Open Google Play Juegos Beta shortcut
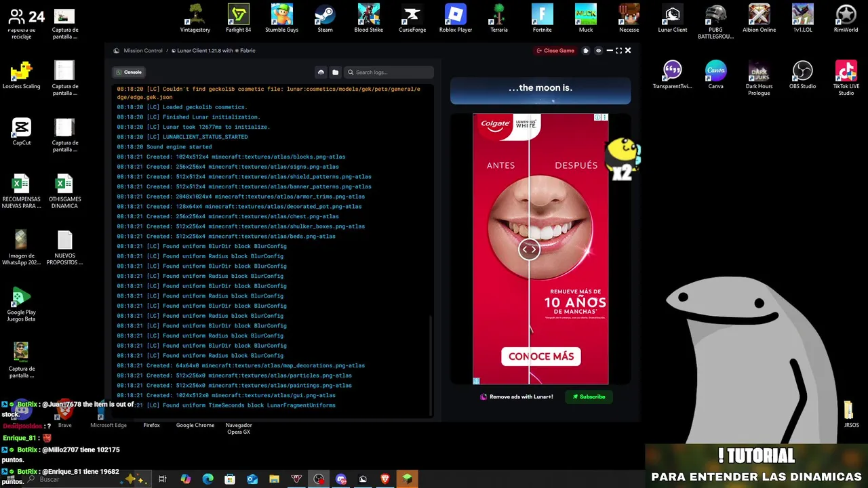 (x=22, y=304)
